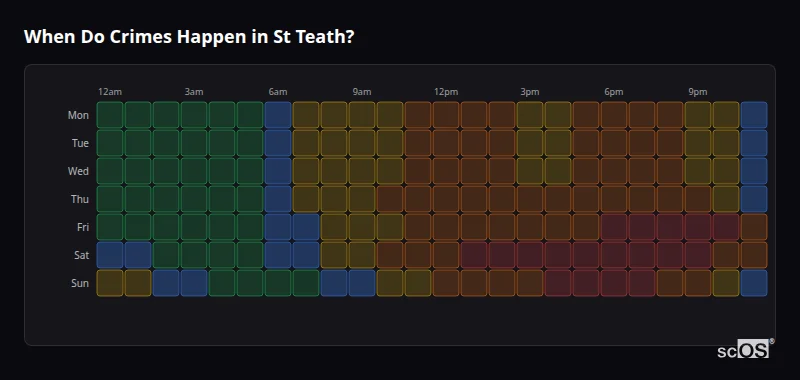800x380 pixels.
Task: Click the Thursday 9am yellow cell
Action: click(x=362, y=199)
